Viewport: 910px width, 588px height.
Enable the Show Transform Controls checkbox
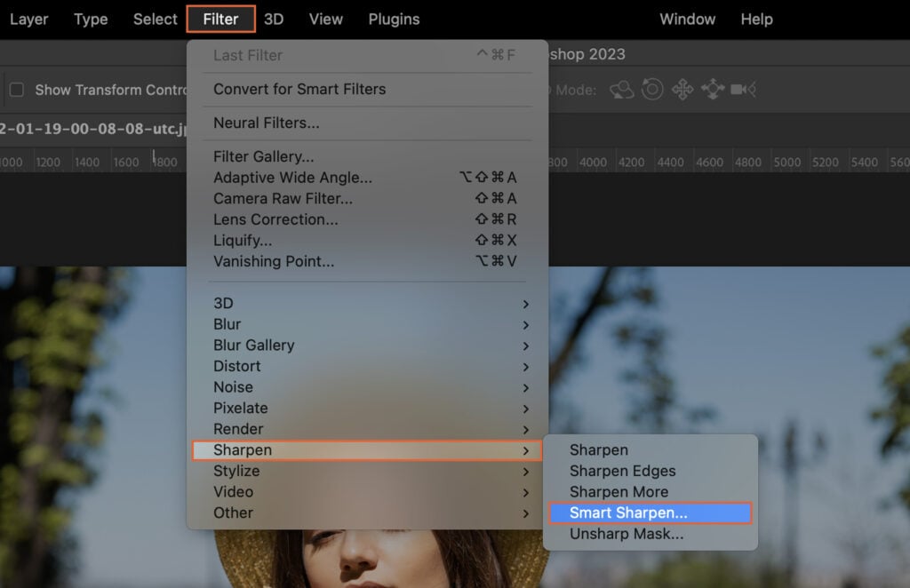tap(15, 89)
